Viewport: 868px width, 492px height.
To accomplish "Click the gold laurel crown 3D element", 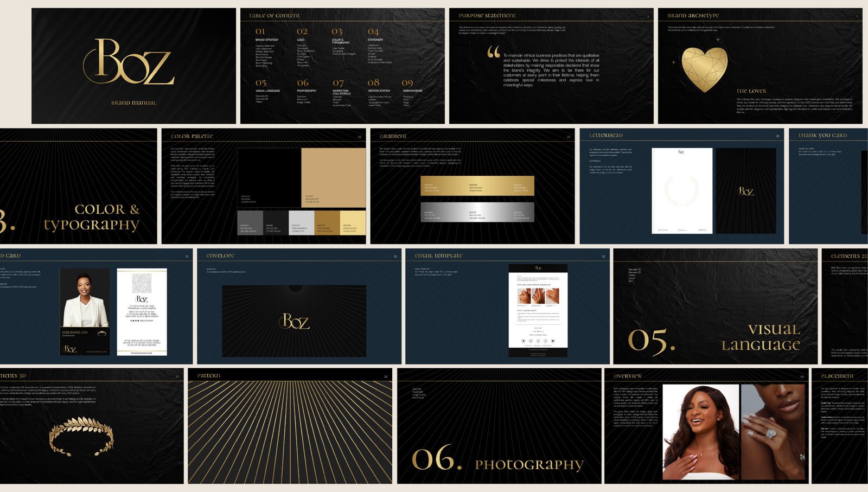I will 81,435.
